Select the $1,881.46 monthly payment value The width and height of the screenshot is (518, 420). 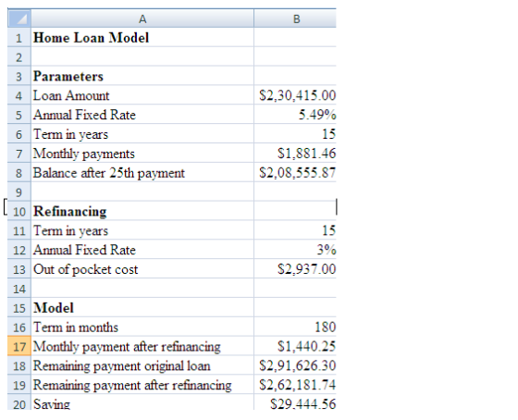[x=295, y=153]
